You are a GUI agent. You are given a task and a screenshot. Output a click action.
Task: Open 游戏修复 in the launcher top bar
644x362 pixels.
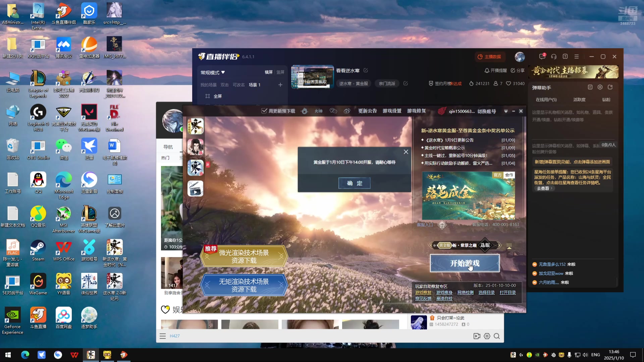[x=417, y=111]
